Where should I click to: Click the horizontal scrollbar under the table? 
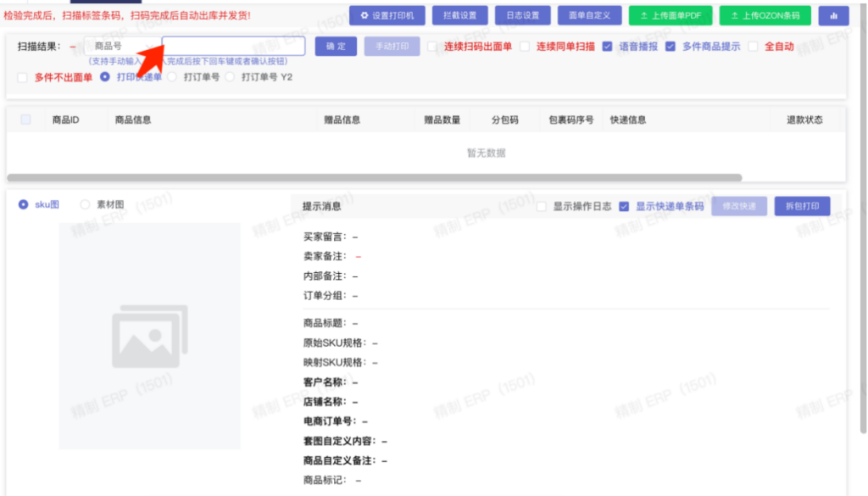(x=374, y=177)
